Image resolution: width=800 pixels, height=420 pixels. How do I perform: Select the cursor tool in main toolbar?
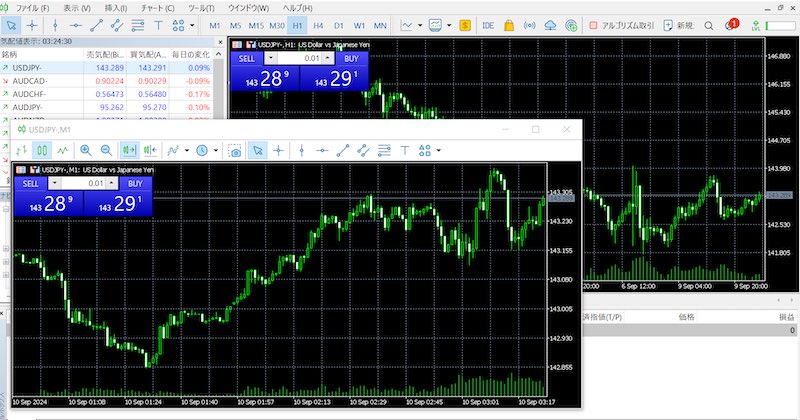(x=11, y=25)
